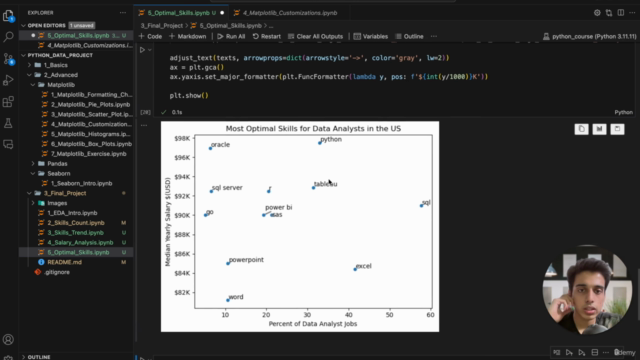Open 1_Matplotlib_Formatting_Ch... notebook file
The image size is (640, 360).
tap(91, 94)
